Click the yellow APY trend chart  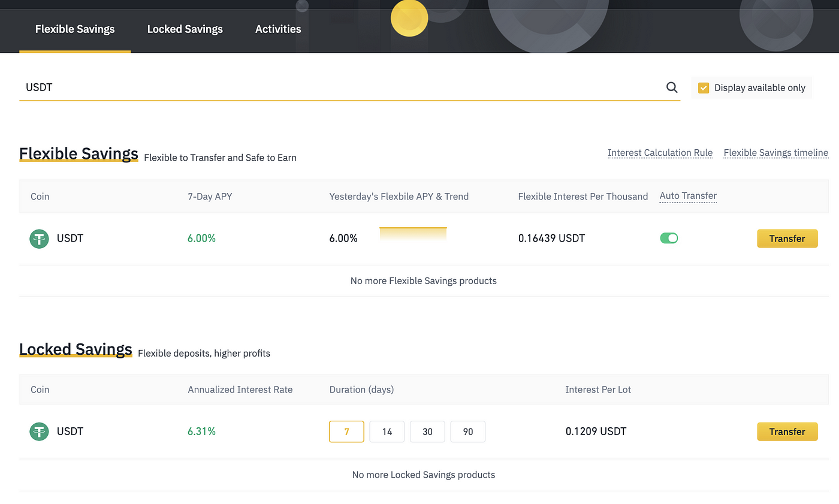413,234
